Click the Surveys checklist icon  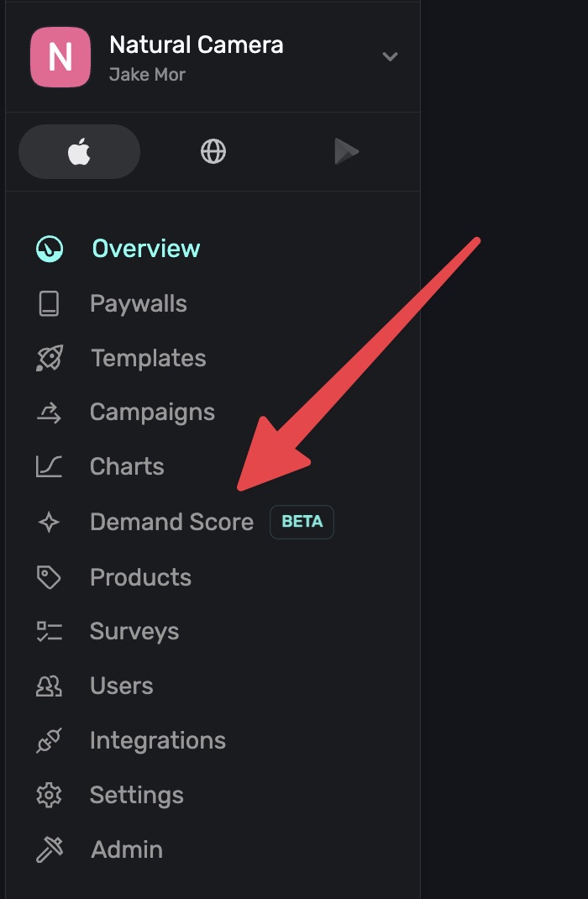click(49, 631)
